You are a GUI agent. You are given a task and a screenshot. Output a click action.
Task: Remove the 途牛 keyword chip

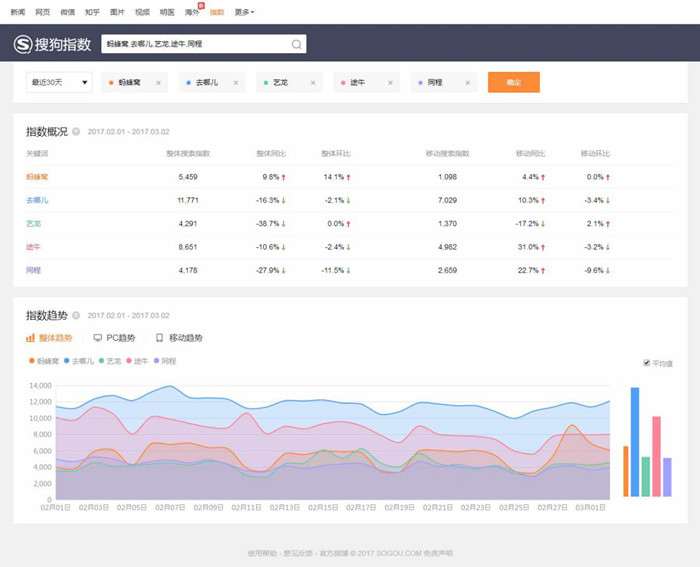[390, 83]
